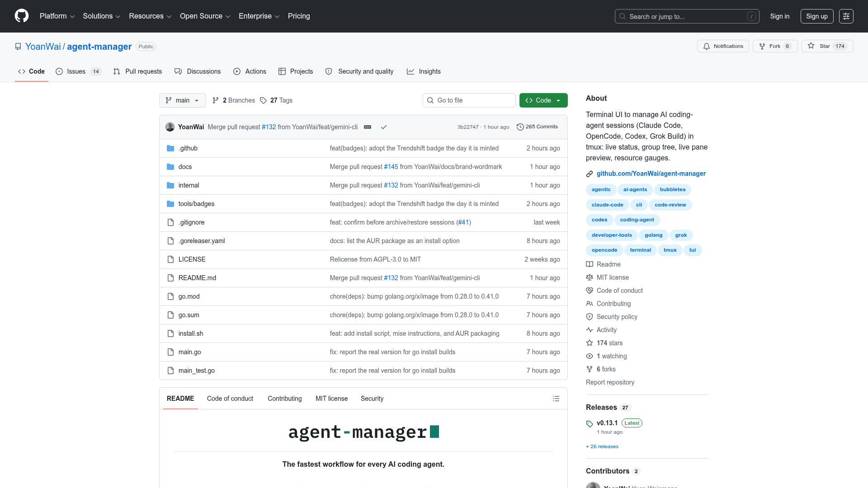This screenshot has height=488, width=868.
Task: Open the install.sh file
Action: 191,333
